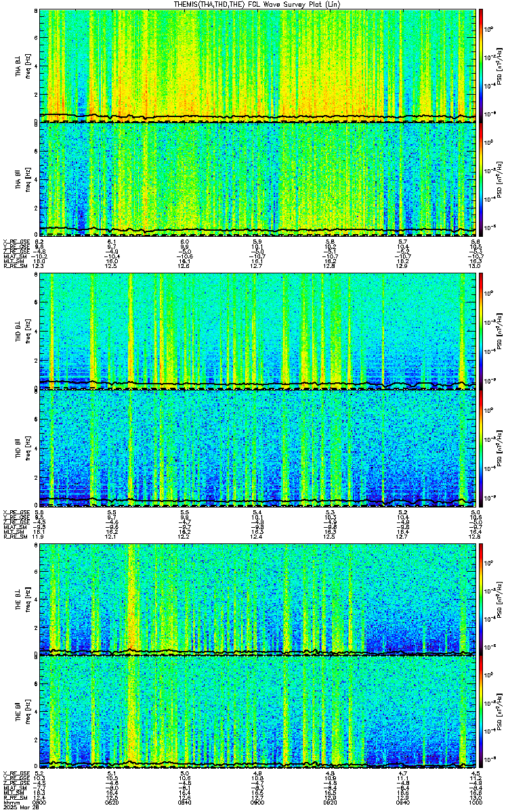Viewport: 508px width, 812px height.
Task: Select the THD B⊥ freq [Hz] axis label
Action: coord(22,332)
